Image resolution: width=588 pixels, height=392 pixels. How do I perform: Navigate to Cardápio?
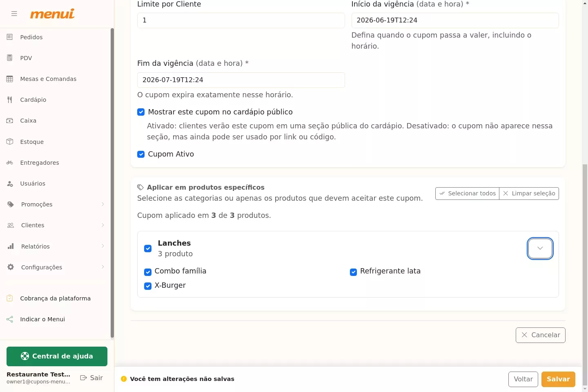point(55,100)
